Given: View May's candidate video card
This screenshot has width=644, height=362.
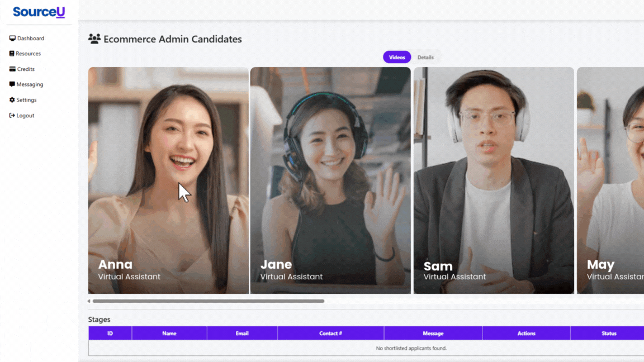Looking at the screenshot, I should pos(610,180).
